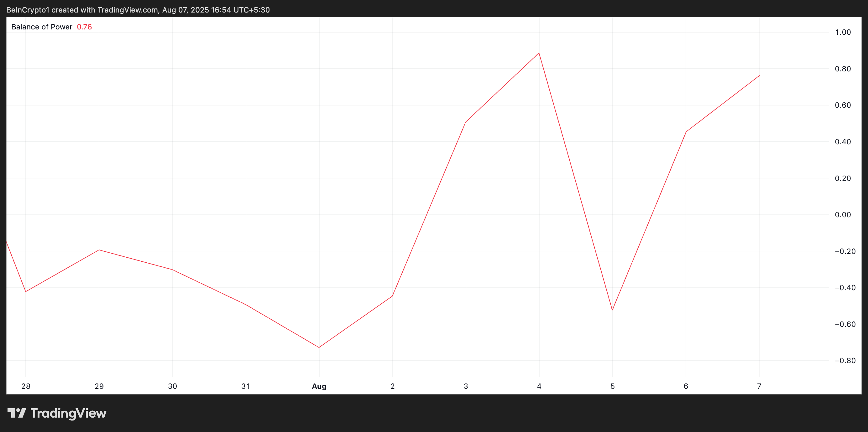Click the line trough at Aug 1
The width and height of the screenshot is (868, 432).
(319, 347)
